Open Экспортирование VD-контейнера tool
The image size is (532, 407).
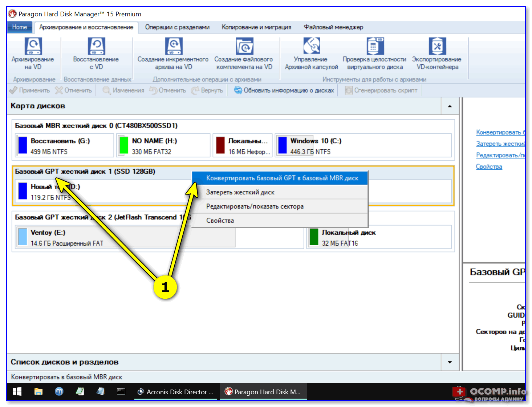[x=437, y=54]
